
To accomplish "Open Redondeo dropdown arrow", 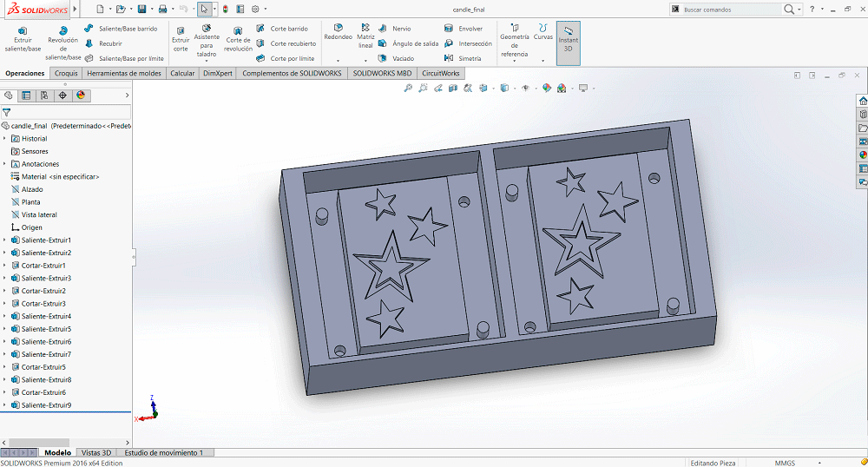I will click(x=338, y=60).
